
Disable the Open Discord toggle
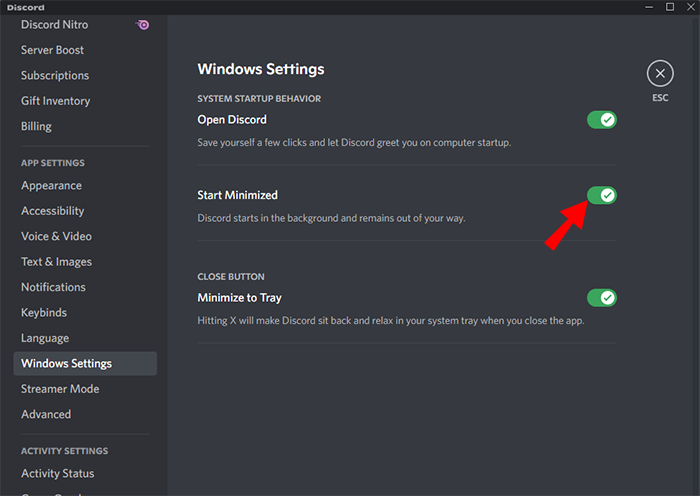601,120
